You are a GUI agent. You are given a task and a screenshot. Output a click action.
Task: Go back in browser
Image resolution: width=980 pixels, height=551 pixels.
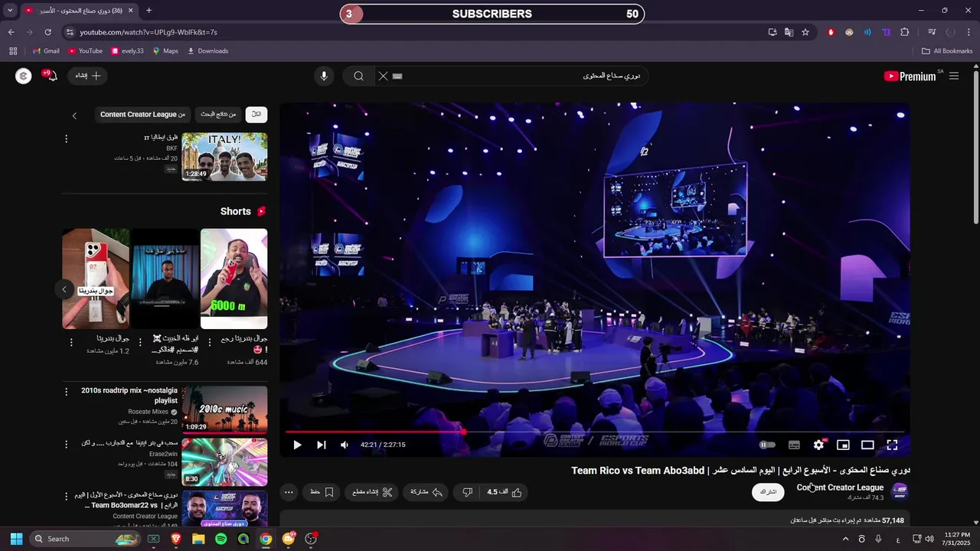pos(11,32)
